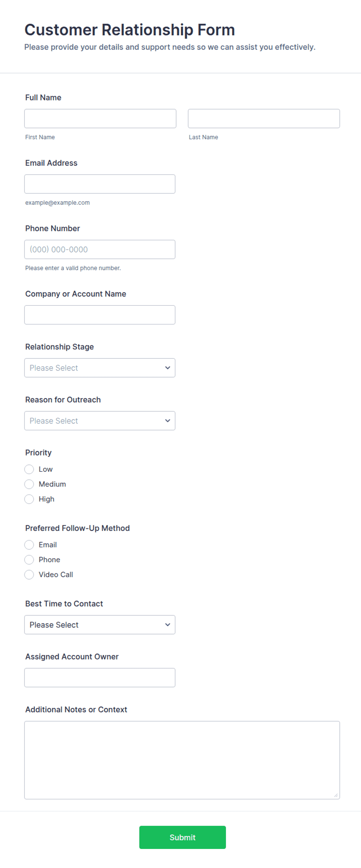The image size is (361, 868).
Task: Click the Additional Notes or Context textarea
Action: coord(182,760)
